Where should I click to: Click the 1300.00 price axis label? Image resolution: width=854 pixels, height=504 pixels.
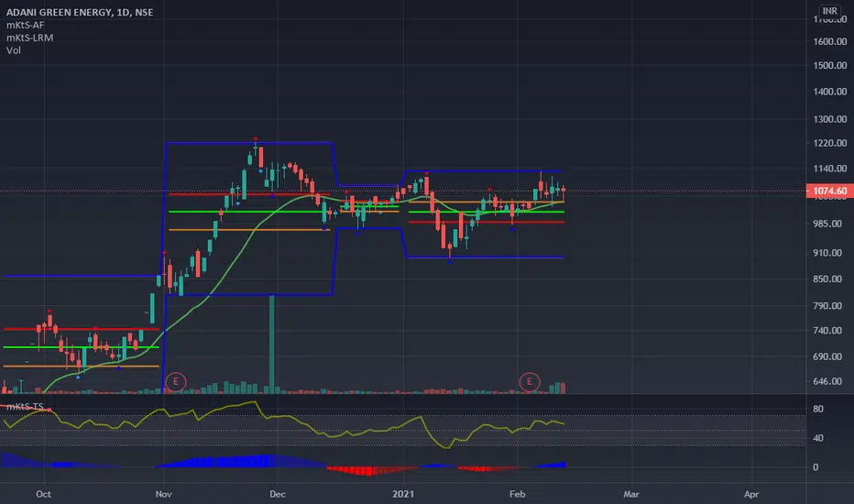pos(829,119)
